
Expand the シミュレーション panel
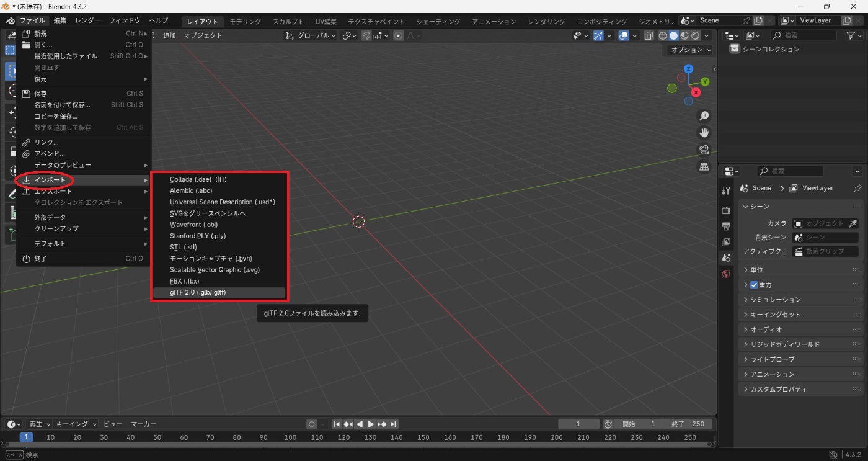pyautogui.click(x=801, y=300)
